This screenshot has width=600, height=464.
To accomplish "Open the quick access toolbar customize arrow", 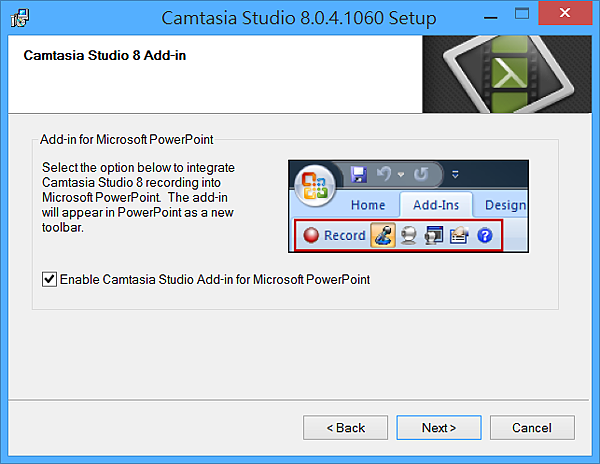I will click(x=455, y=175).
